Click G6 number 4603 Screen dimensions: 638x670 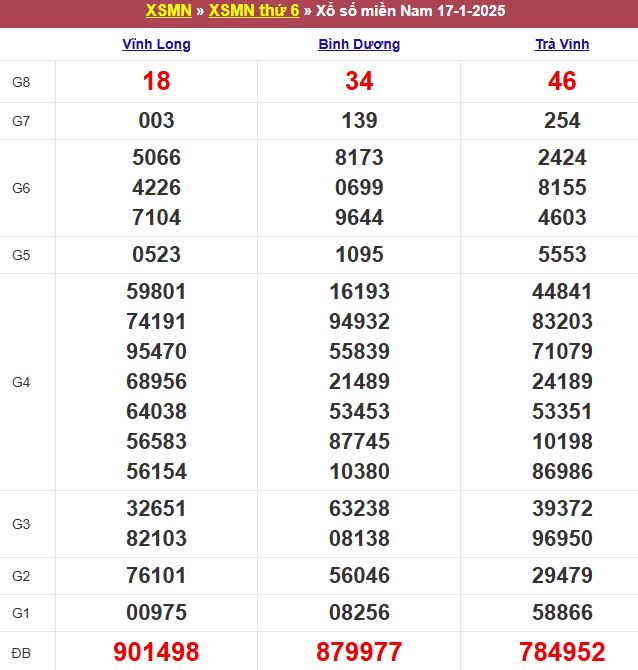coord(562,217)
